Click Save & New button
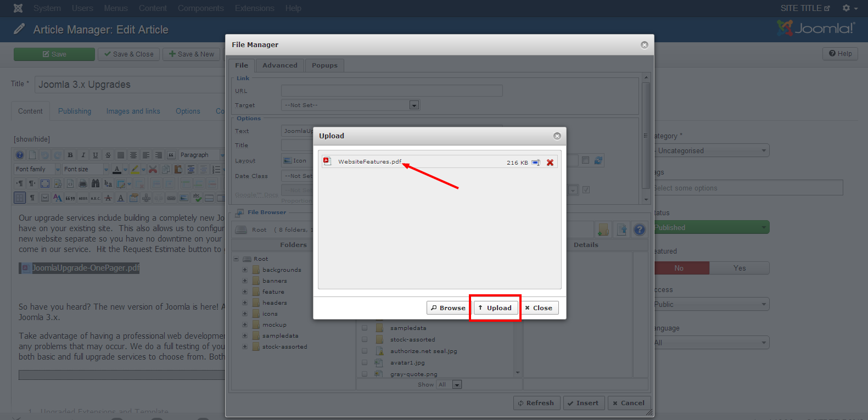Image resolution: width=868 pixels, height=420 pixels. 192,54
